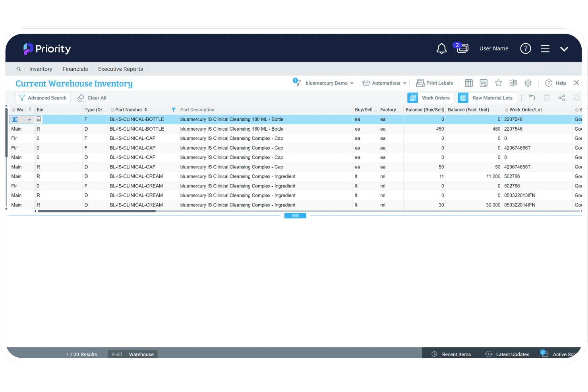Open the column view icon
Image resolution: width=588 pixels, height=392 pixels.
(x=468, y=83)
